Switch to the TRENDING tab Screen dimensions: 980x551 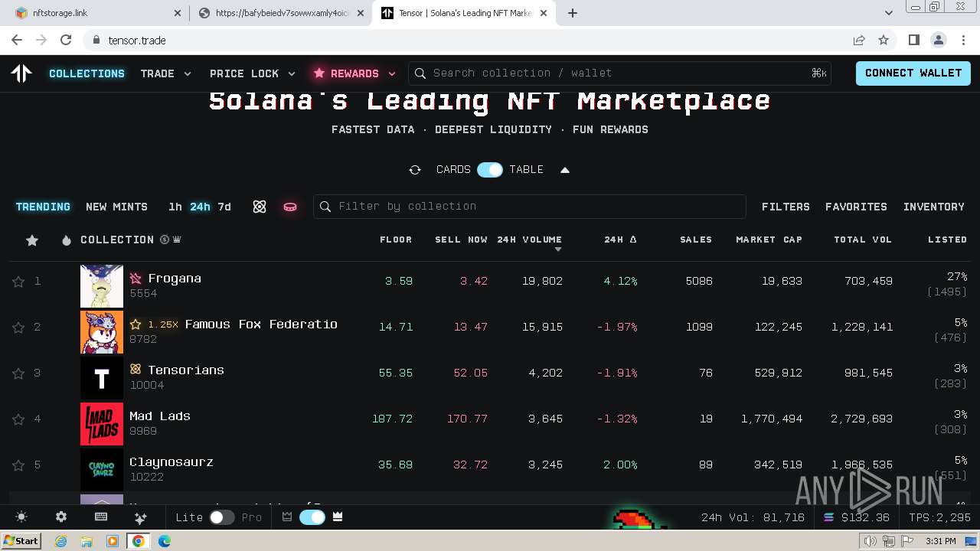(x=43, y=207)
